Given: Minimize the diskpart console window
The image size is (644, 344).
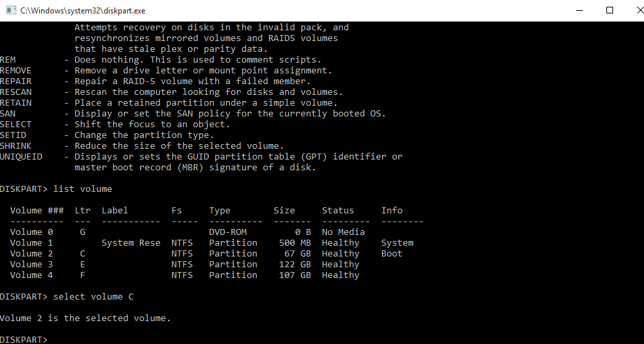Looking at the screenshot, I should (579, 11).
